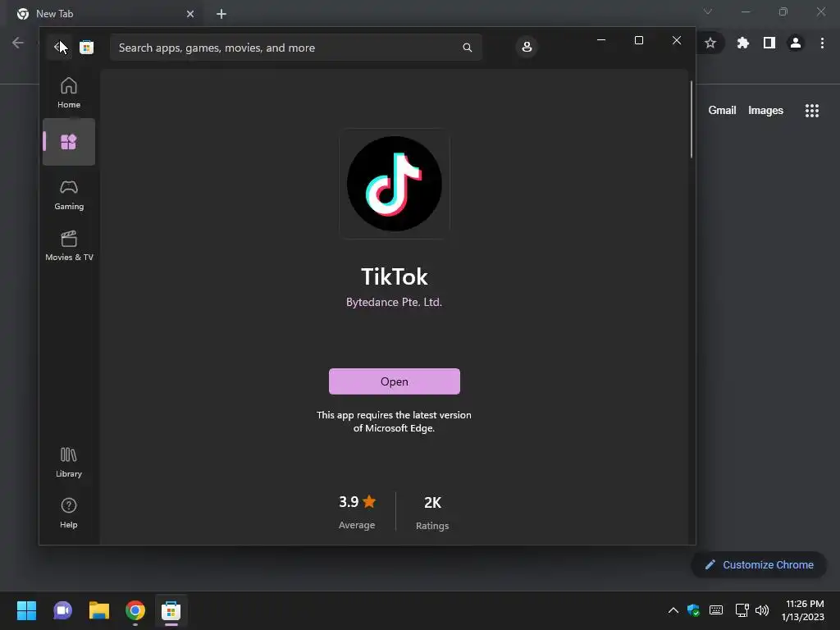
Task: Select the Apps sidebar section
Action: [x=69, y=142]
